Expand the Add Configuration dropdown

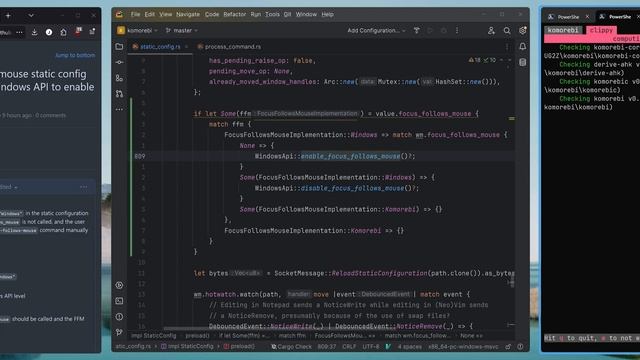click(x=376, y=31)
